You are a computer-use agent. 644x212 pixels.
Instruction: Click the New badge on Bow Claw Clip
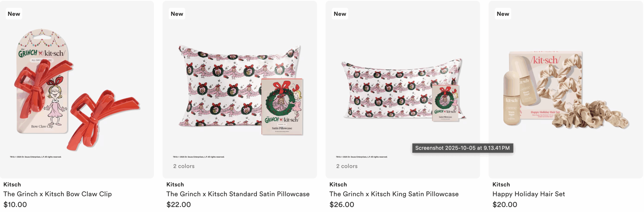pos(14,14)
